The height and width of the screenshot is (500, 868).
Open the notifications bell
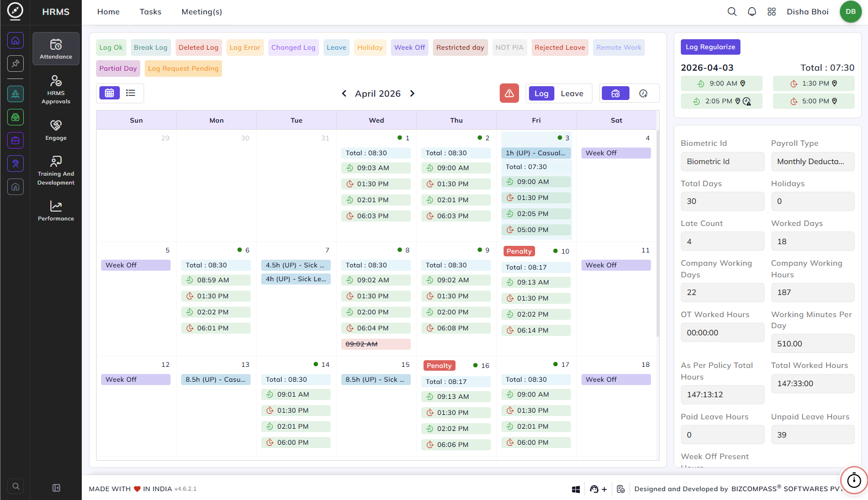(x=752, y=12)
